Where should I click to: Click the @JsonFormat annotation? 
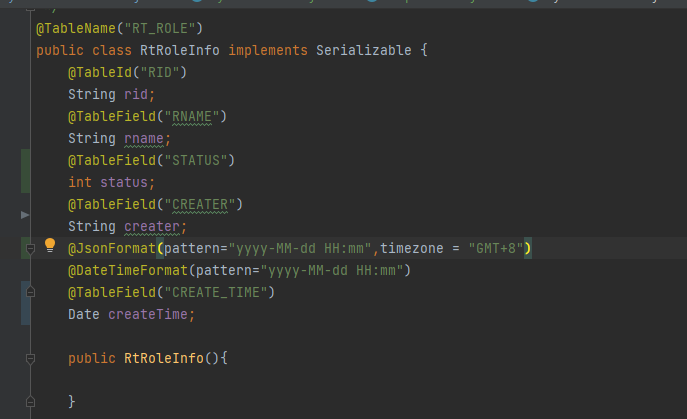point(112,249)
